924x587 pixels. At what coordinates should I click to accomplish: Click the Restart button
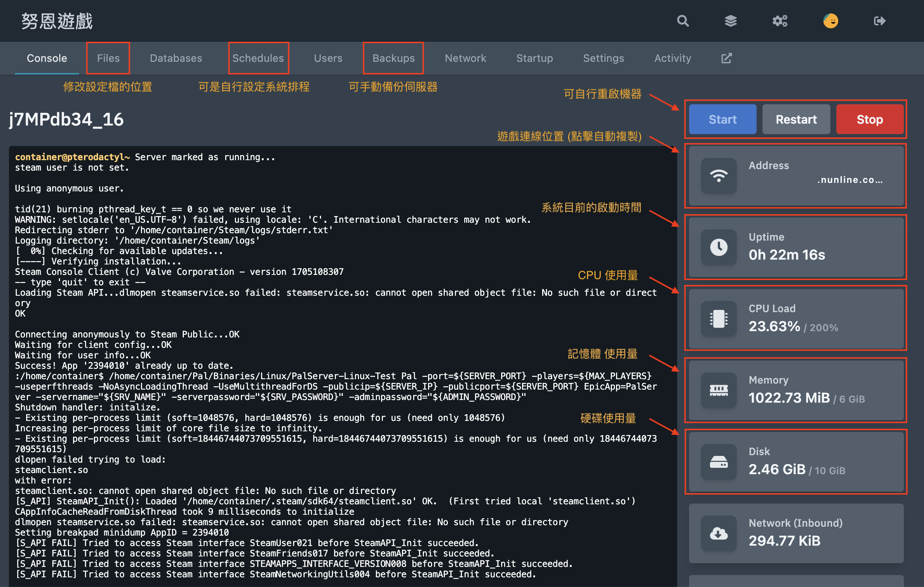[x=797, y=119]
